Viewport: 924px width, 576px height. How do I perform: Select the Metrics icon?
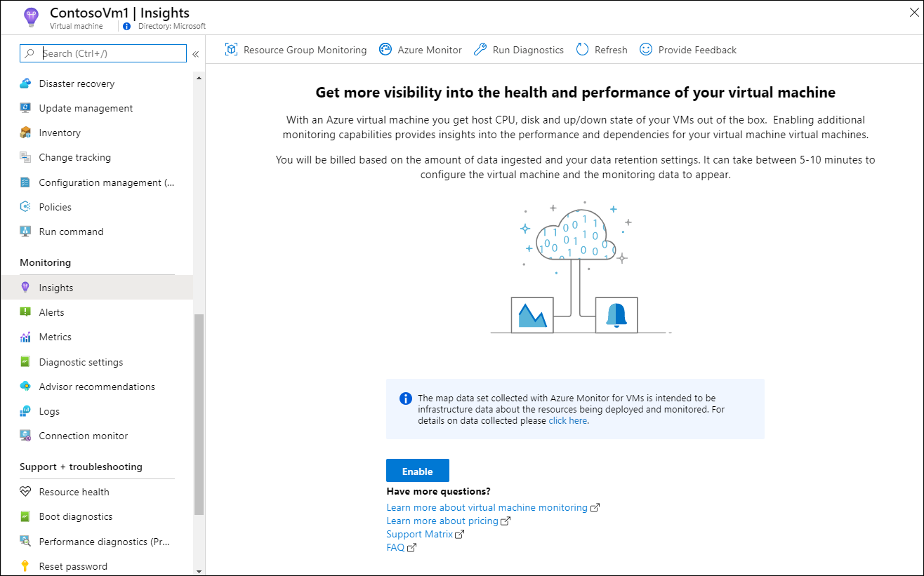[x=25, y=337]
